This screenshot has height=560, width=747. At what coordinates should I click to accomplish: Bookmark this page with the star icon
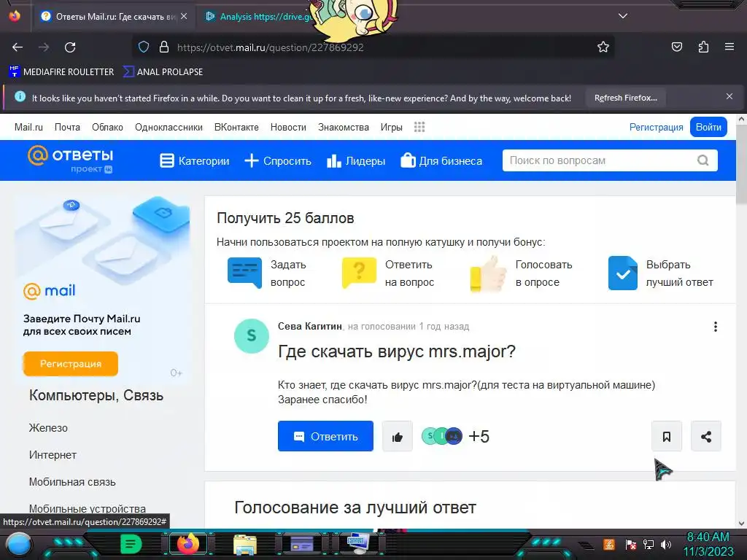click(x=603, y=47)
